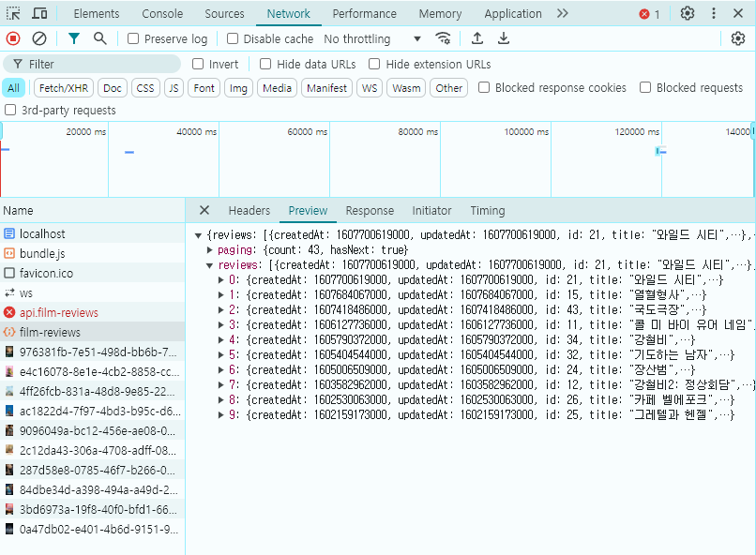Screen dimensions: 756x555
Task: Open Network panel settings gear
Action: 737,38
